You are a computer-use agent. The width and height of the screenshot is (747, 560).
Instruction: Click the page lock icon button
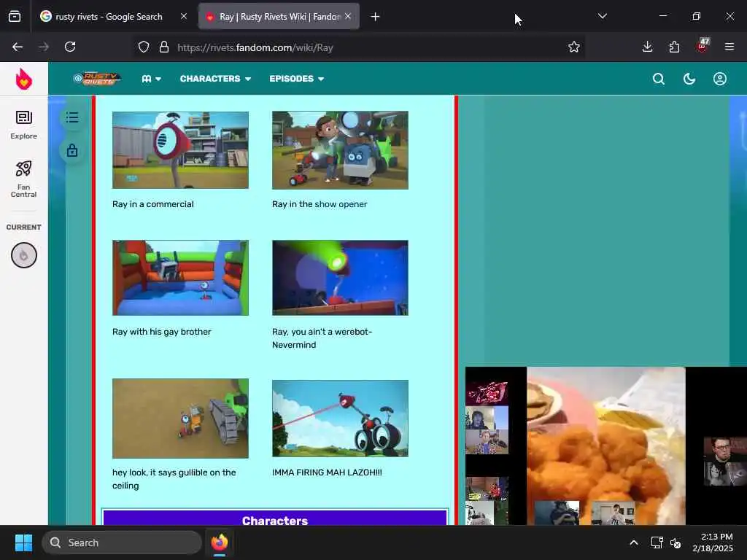click(x=72, y=150)
